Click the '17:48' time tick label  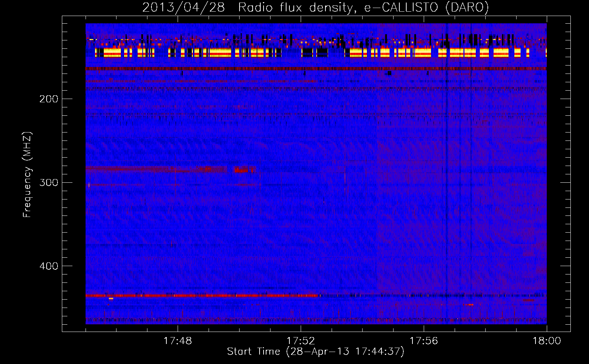pos(178,341)
